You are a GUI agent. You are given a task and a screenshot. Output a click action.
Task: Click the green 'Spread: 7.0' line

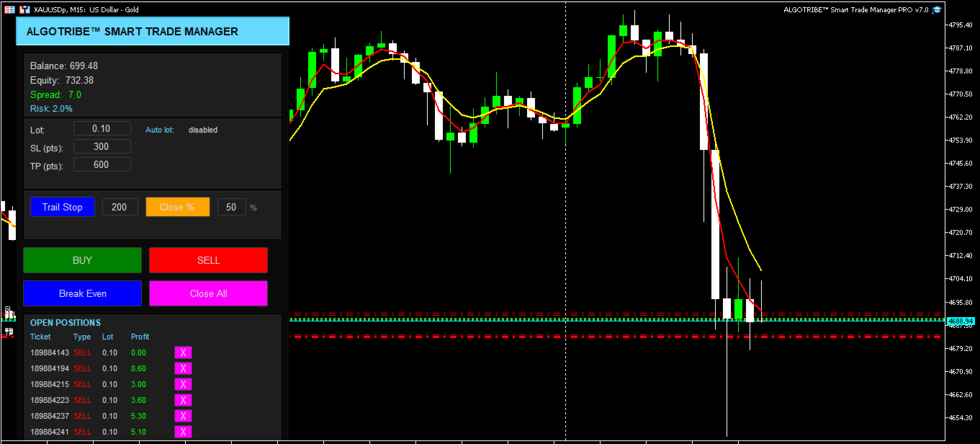tap(55, 94)
